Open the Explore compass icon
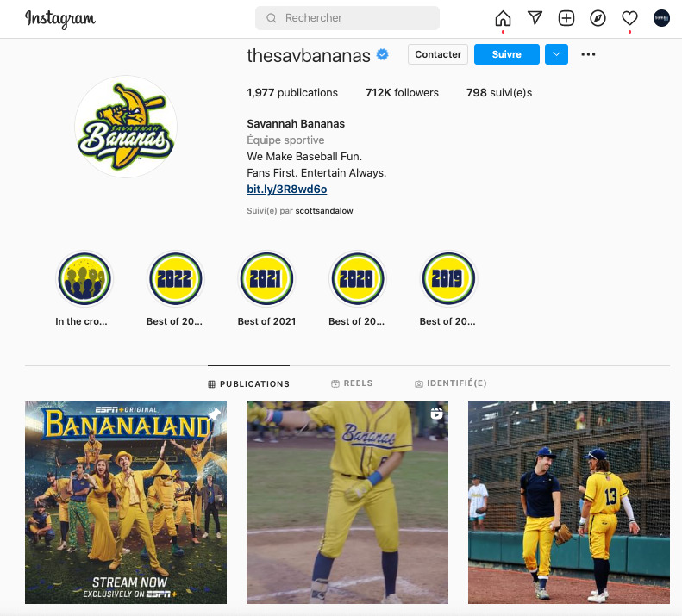 pyautogui.click(x=598, y=18)
